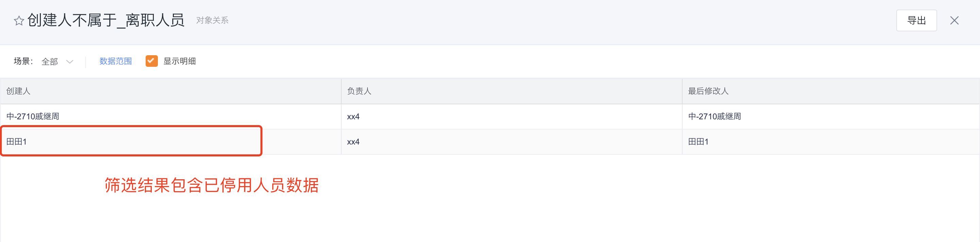Image resolution: width=980 pixels, height=242 pixels.
Task: Click the 对象关系 label
Action: 212,20
